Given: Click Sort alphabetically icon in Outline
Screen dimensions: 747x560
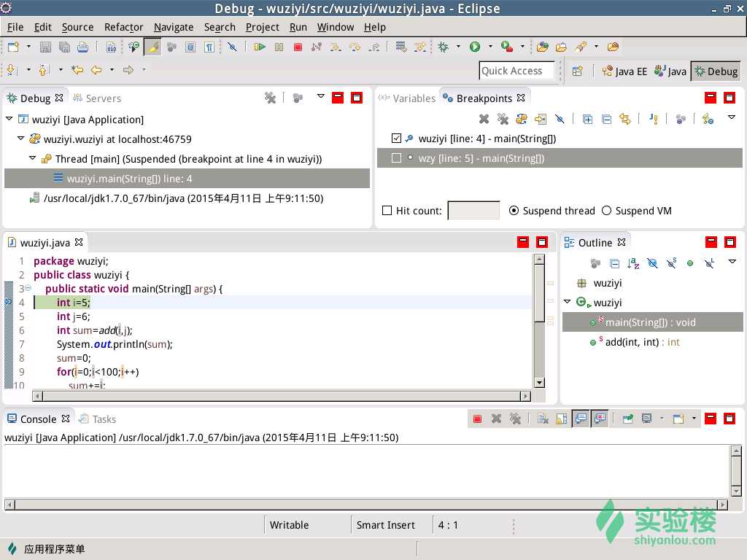Looking at the screenshot, I should point(633,262).
